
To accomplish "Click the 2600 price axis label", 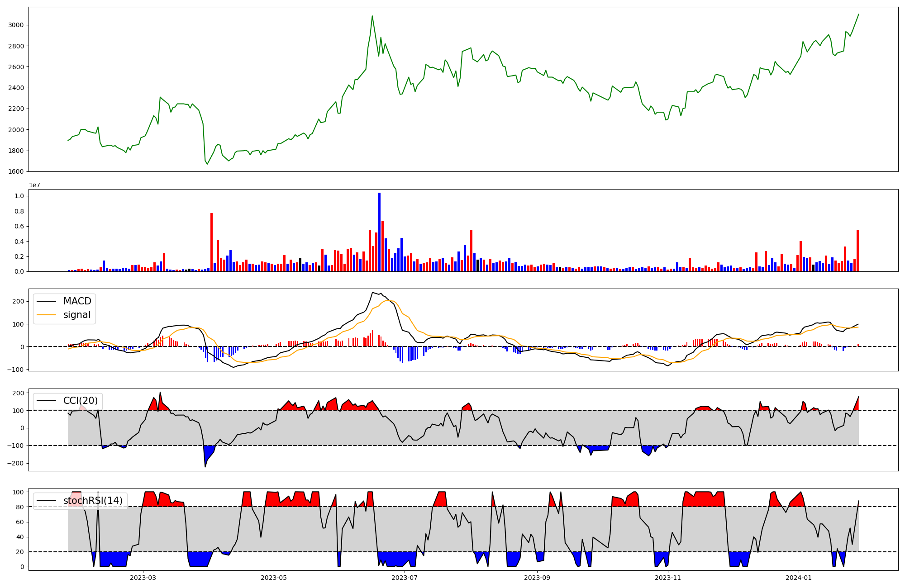I will 16,67.
